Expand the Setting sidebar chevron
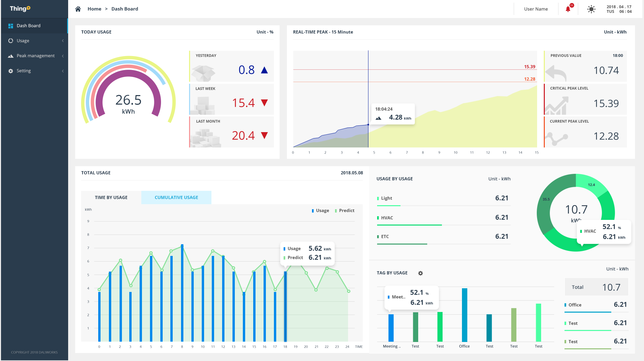This screenshot has width=644, height=361. coord(63,71)
